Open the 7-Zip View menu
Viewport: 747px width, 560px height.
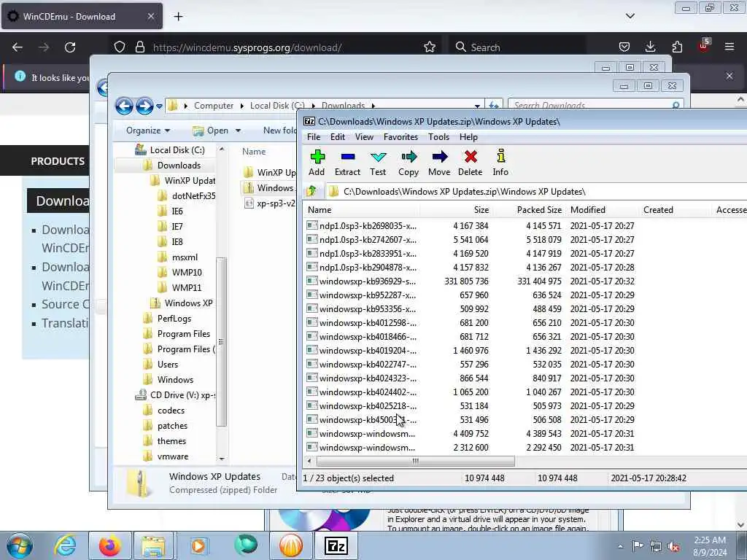click(x=364, y=137)
